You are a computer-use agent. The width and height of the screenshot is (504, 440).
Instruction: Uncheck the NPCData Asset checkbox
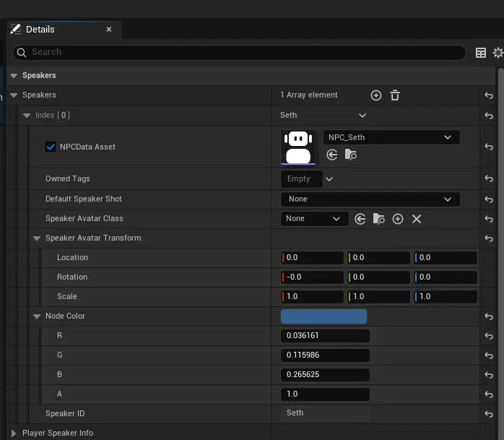[x=51, y=147]
